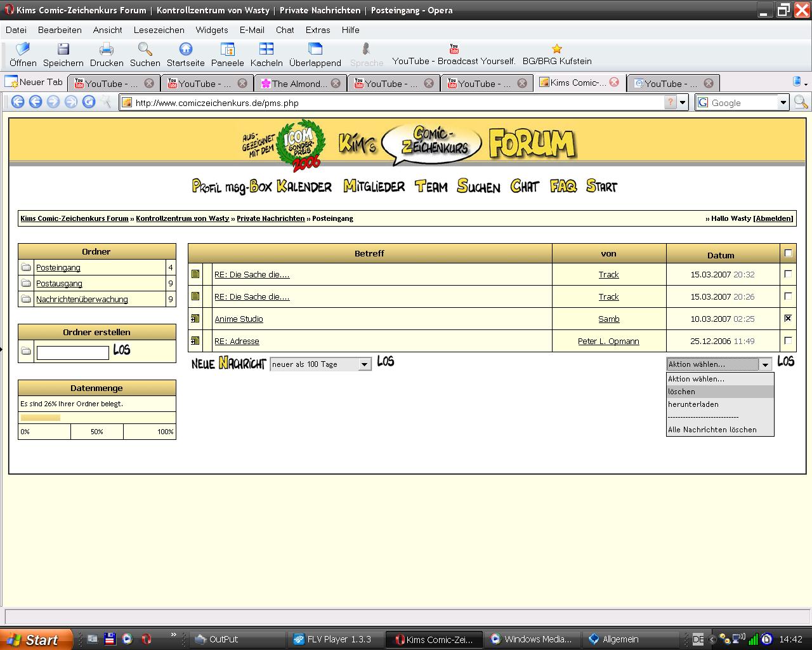Click the Öffnen toolbar icon
This screenshot has width=812, height=650.
click(x=23, y=49)
